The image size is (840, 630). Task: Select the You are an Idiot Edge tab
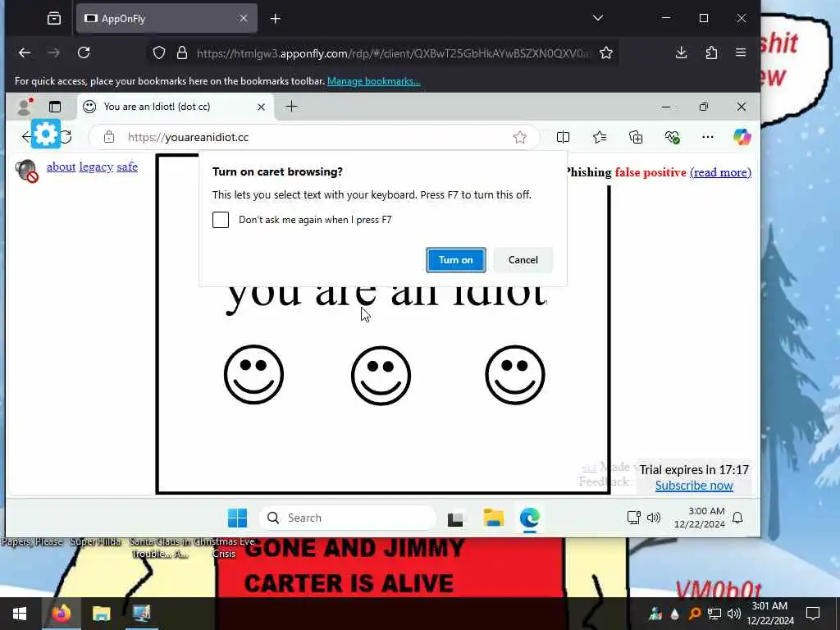pyautogui.click(x=176, y=107)
